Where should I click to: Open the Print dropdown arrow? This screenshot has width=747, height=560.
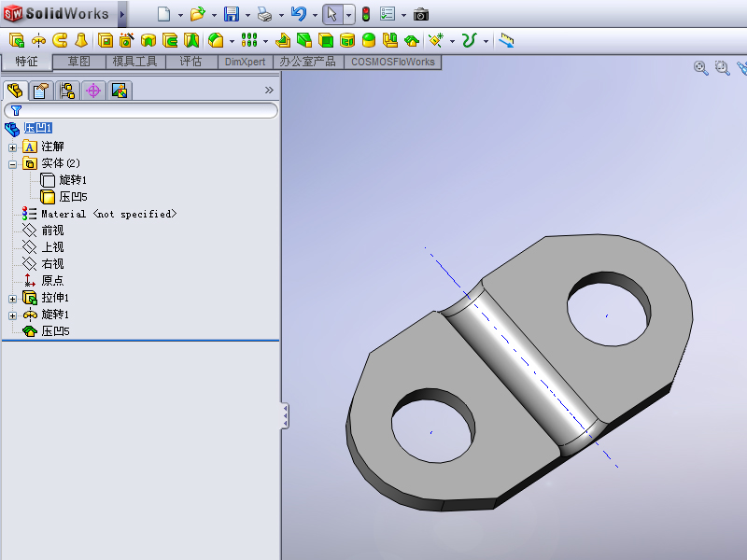coord(281,15)
